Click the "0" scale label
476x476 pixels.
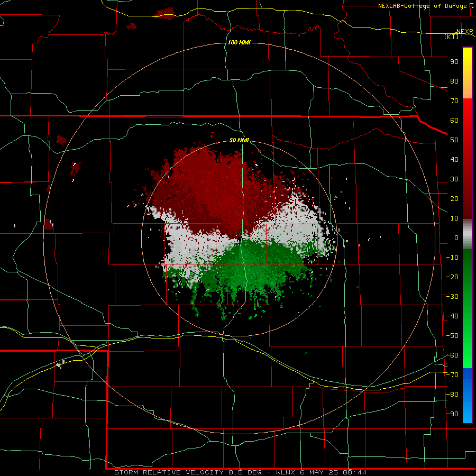(x=456, y=238)
